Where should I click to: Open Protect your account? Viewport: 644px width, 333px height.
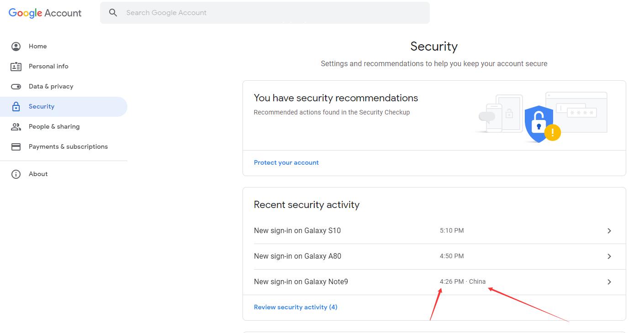click(286, 162)
